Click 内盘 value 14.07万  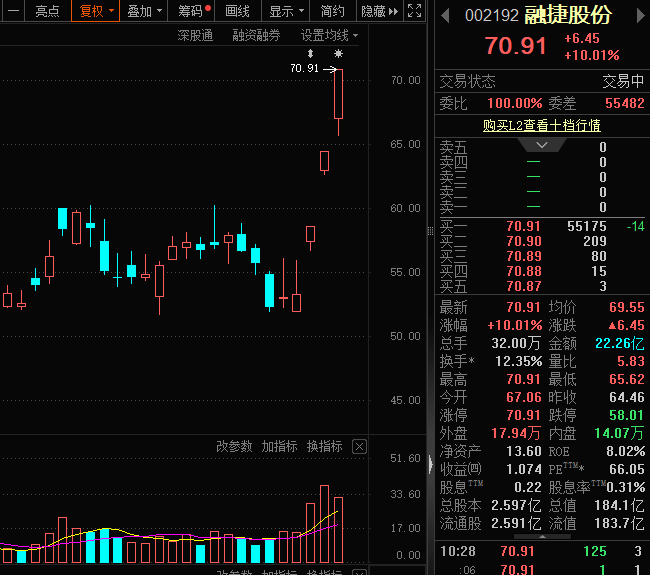619,433
